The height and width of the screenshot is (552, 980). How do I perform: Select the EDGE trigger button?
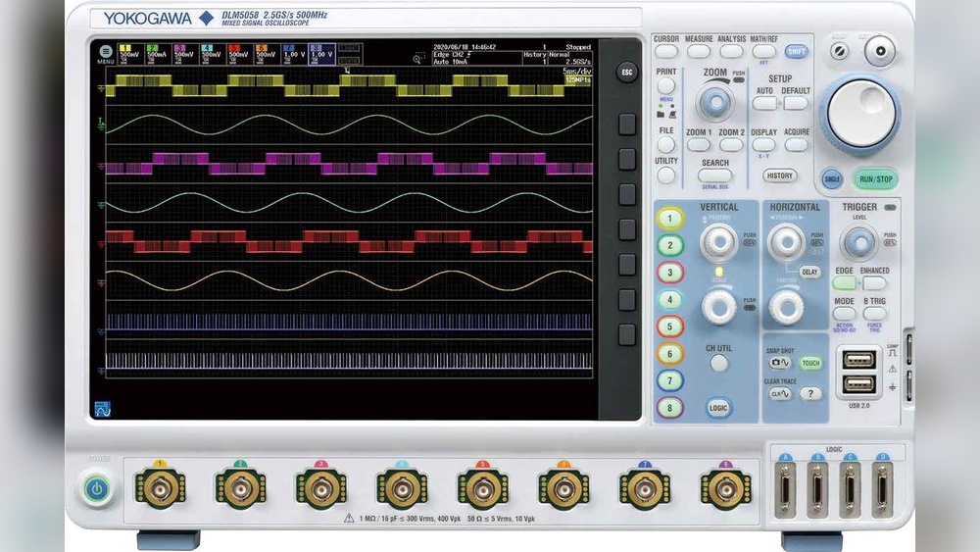pos(845,282)
